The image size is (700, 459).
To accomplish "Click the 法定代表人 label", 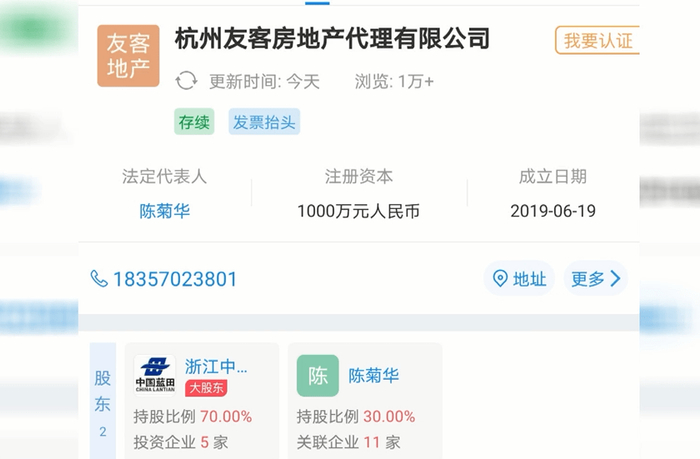I will [x=164, y=176].
